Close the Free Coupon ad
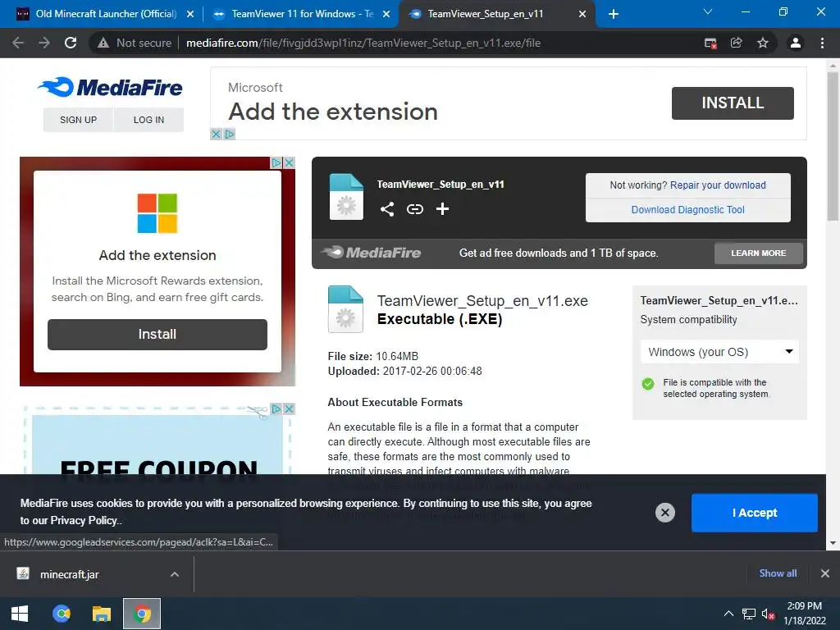The height and width of the screenshot is (630, 840). 290,409
